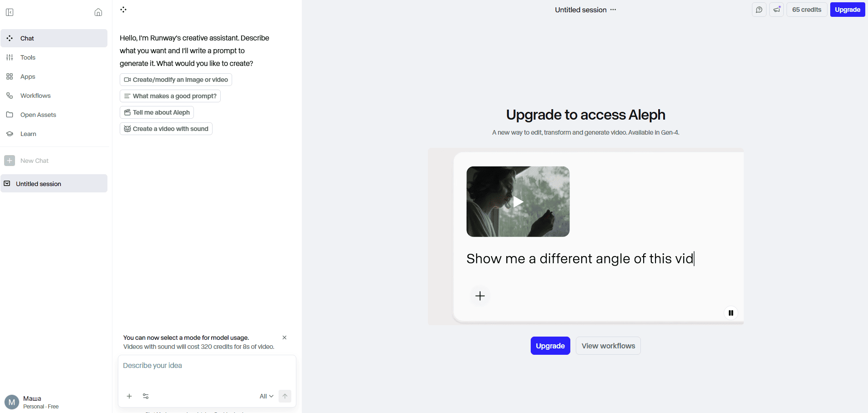Collapse the left sidebar panel icon
The width and height of the screenshot is (868, 413).
(x=10, y=12)
